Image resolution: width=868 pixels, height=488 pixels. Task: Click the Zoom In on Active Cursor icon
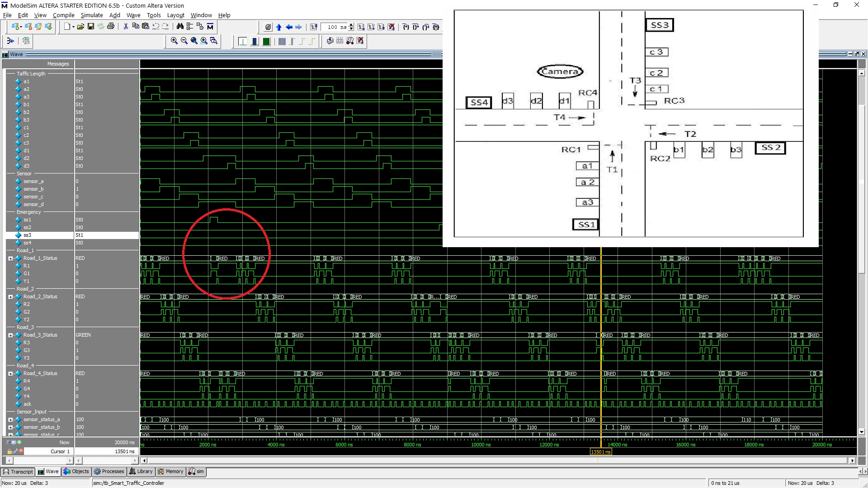pos(204,41)
